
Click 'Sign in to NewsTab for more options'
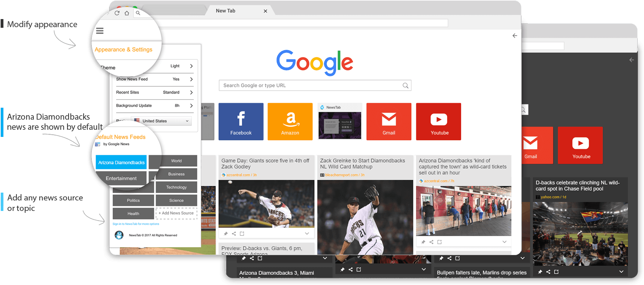136,224
